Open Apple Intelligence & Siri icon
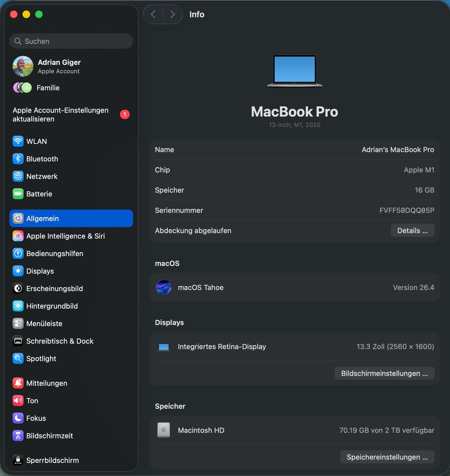Viewport: 450px width, 476px height. click(18, 236)
